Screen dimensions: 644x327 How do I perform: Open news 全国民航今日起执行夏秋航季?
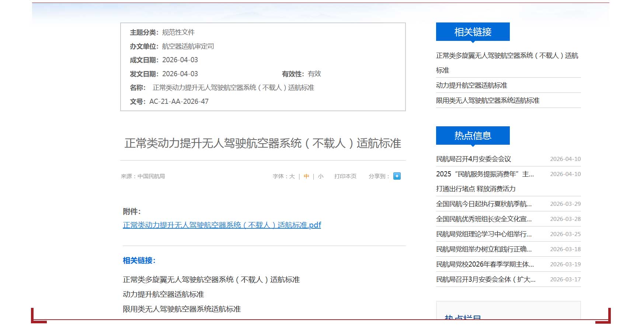484,204
